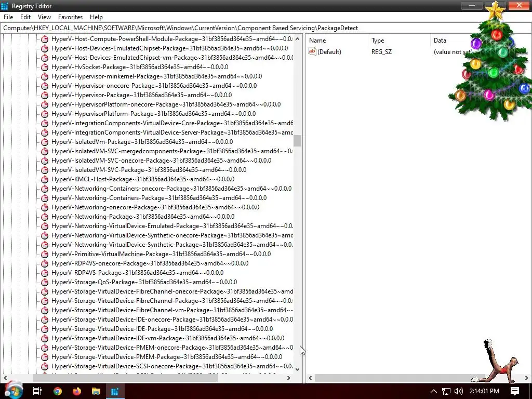The width and height of the screenshot is (532, 399).
Task: Click the icon beside HyperV-Networking-Package key
Action: [x=45, y=217]
